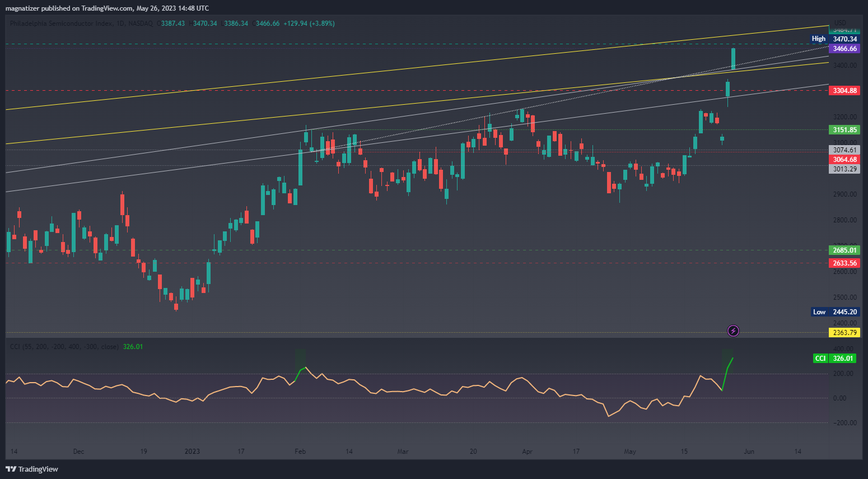Click the yellow 2363.79 price label
Image resolution: width=868 pixels, height=479 pixels.
(x=844, y=333)
